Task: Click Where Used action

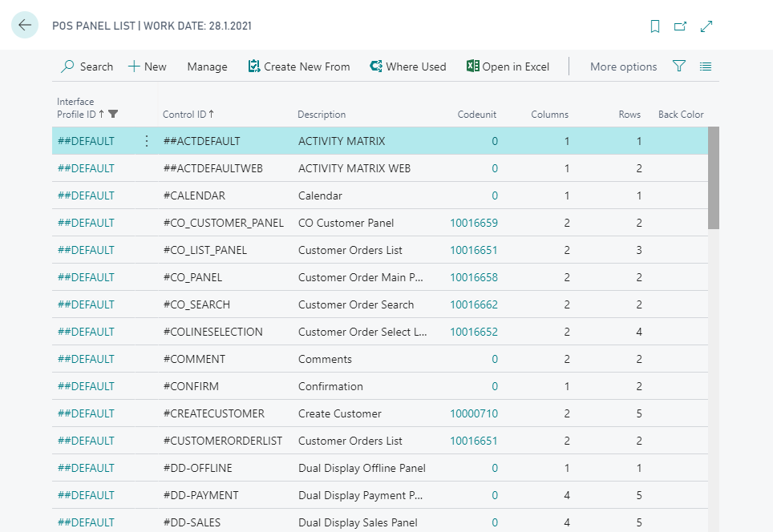Action: (x=407, y=66)
